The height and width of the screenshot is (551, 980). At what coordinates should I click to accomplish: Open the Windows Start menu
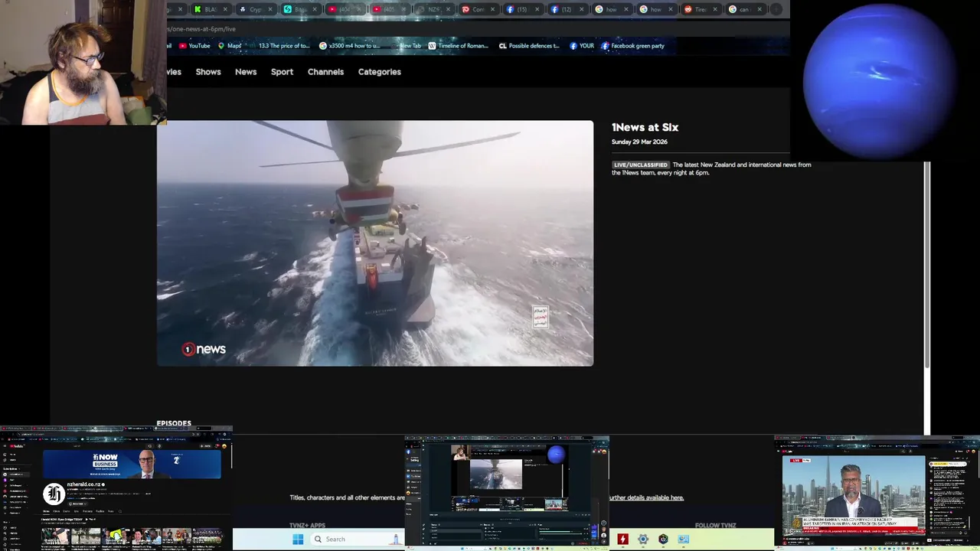click(x=298, y=540)
